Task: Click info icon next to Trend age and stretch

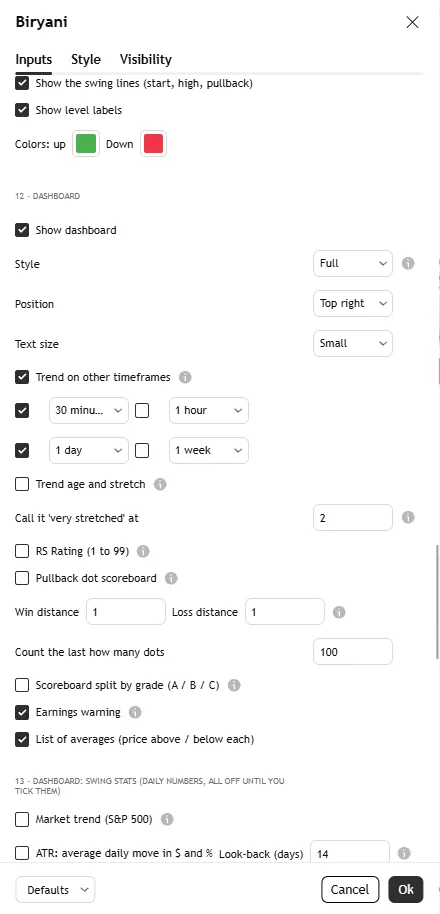Action: click(x=160, y=484)
